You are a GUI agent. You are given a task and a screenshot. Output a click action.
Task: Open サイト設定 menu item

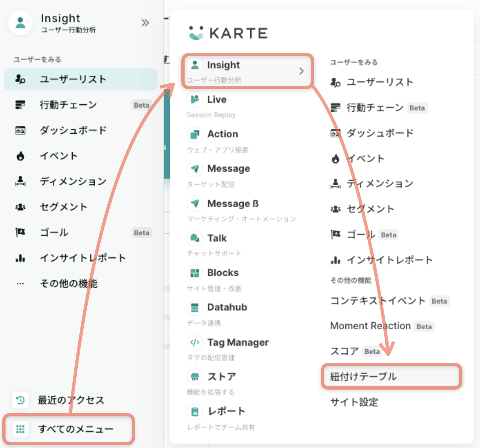(x=354, y=402)
